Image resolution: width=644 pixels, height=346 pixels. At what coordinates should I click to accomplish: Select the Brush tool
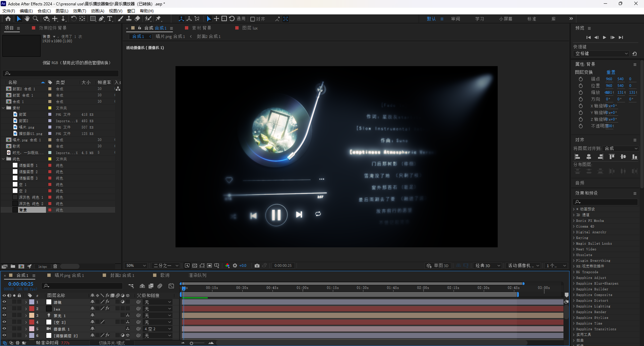(120, 19)
